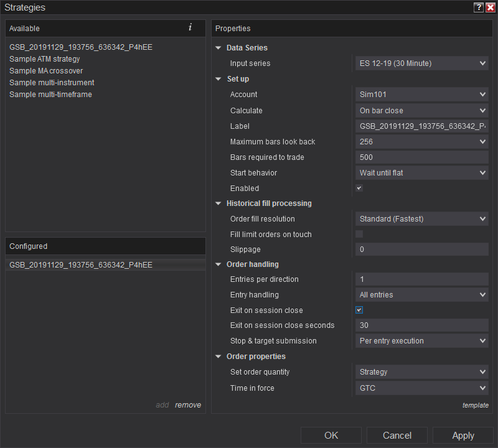The height and width of the screenshot is (448, 498).
Task: Expand the Calculate dropdown
Action: [x=421, y=111]
